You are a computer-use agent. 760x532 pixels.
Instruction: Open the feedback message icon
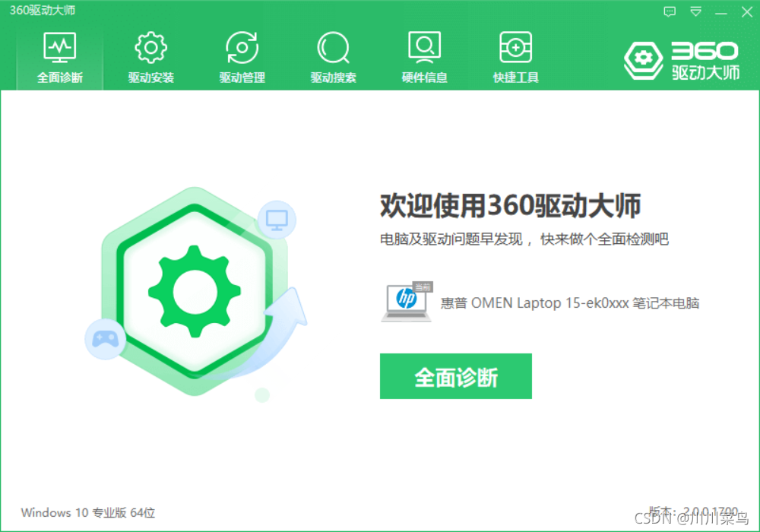pos(670,11)
